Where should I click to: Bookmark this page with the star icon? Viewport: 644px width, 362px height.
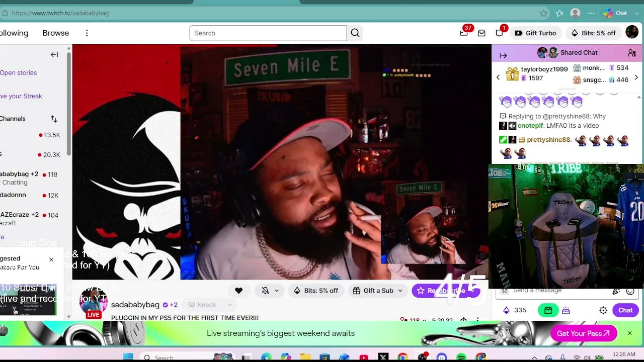point(543,13)
